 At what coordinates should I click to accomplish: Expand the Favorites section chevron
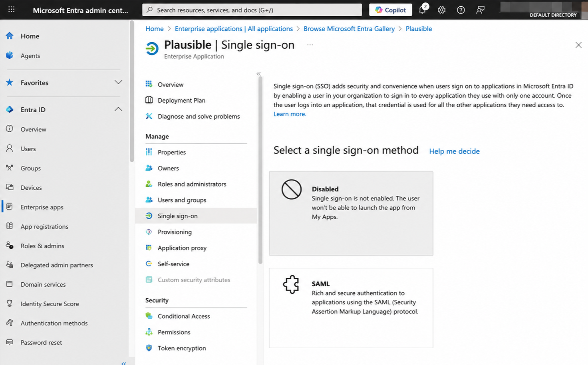point(118,82)
